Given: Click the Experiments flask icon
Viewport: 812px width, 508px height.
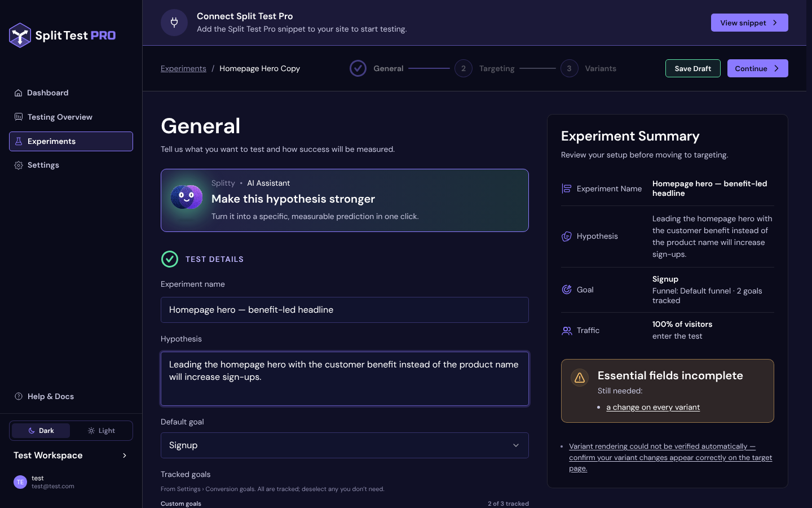Looking at the screenshot, I should (x=19, y=141).
